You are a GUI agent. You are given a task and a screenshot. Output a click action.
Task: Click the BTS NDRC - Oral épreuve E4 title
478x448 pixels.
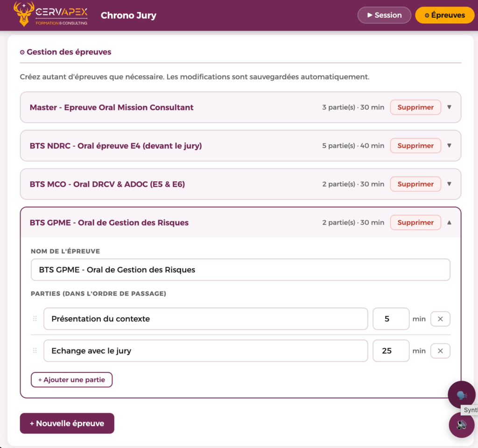click(x=116, y=146)
